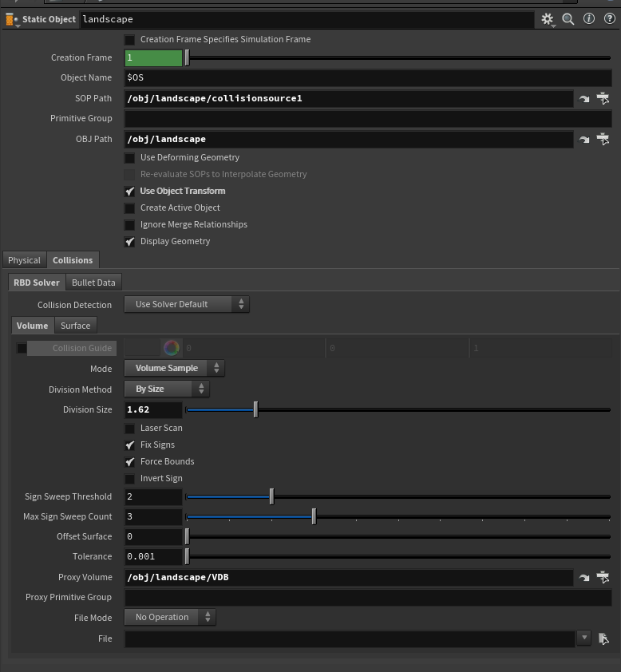This screenshot has height=672, width=621.
Task: Click the Proxy Volume path field
Action: 349,577
